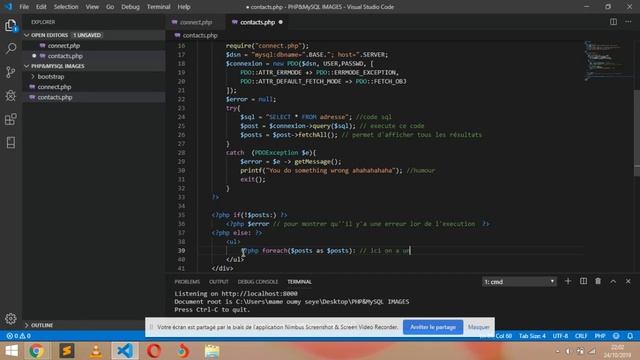Switch to the connect.php editor tab
Viewport: 640px width, 360px height.
click(196, 22)
